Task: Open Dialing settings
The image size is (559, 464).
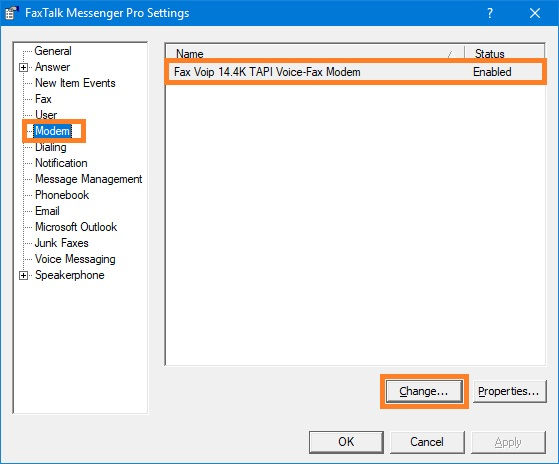Action: [51, 147]
